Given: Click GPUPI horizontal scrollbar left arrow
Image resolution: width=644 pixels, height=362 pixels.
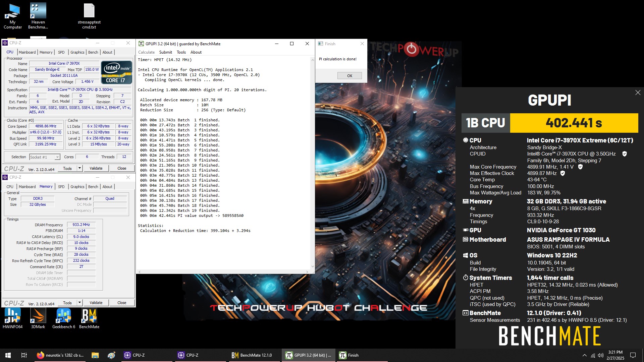Looking at the screenshot, I should tap(140, 272).
